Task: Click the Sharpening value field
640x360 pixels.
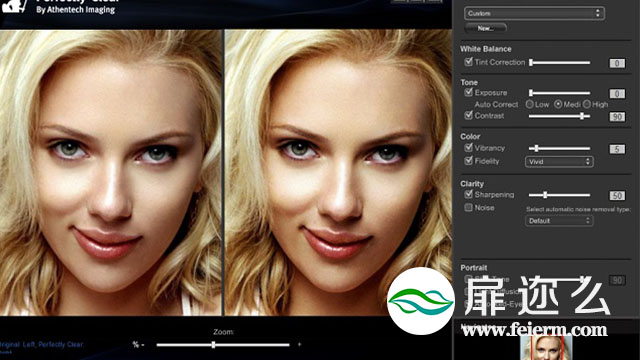Action: coord(617,196)
